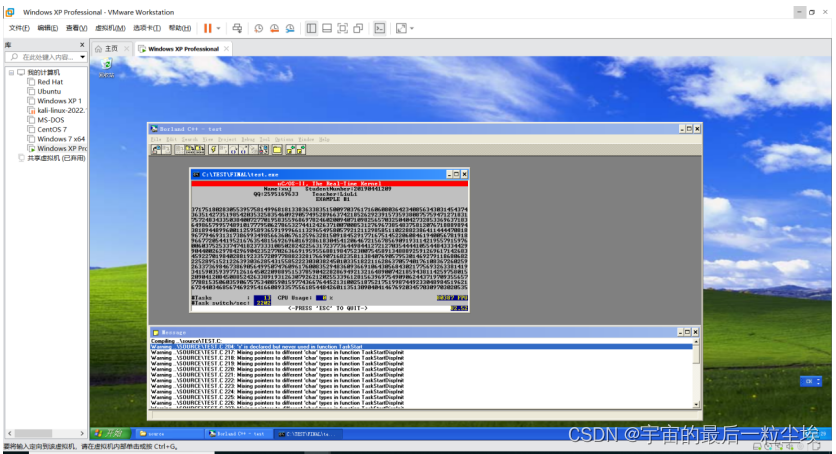Viewport: 836px width, 454px height.
Task: Revert to snapshot using the orange-arrow clock icon
Action: click(274, 28)
